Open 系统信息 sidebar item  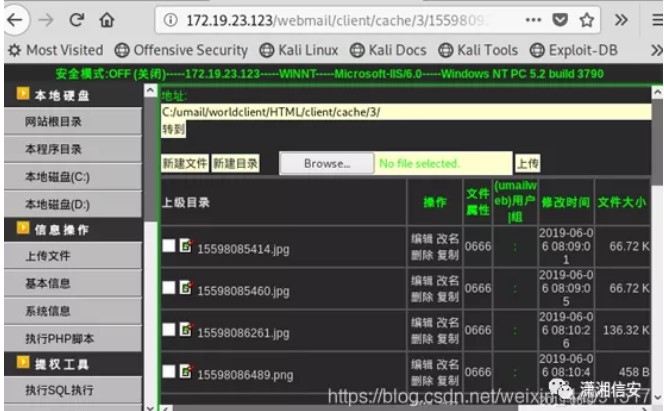73,311
